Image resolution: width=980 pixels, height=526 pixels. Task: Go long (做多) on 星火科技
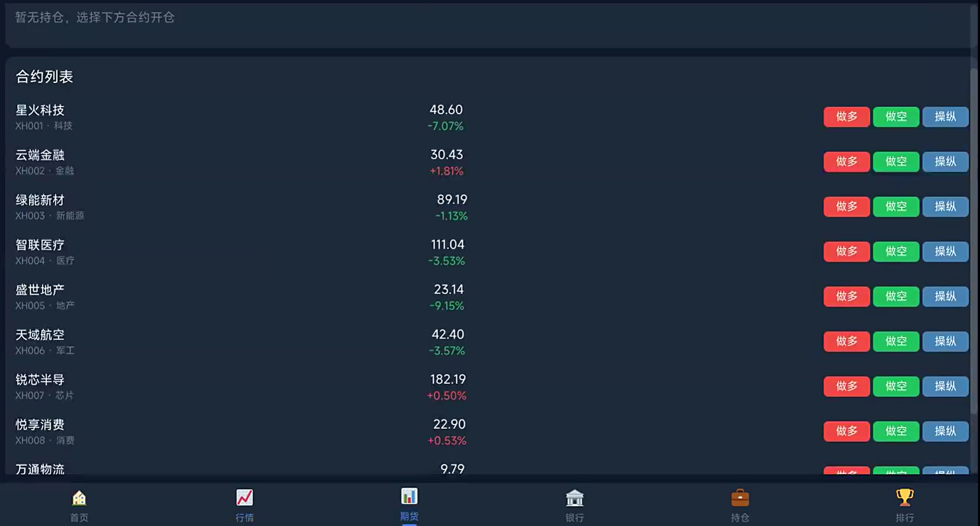point(846,117)
